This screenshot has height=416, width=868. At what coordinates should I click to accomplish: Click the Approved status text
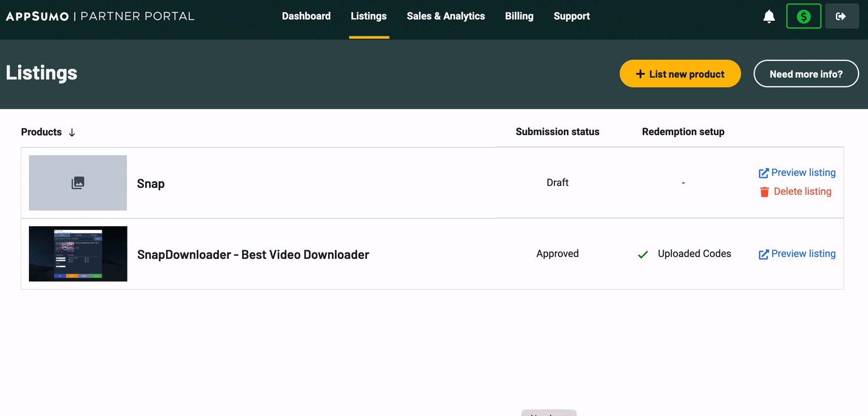pyautogui.click(x=558, y=254)
